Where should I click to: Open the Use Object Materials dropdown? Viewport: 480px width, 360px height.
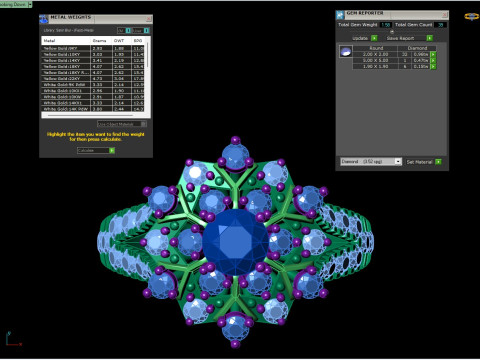[x=122, y=124]
